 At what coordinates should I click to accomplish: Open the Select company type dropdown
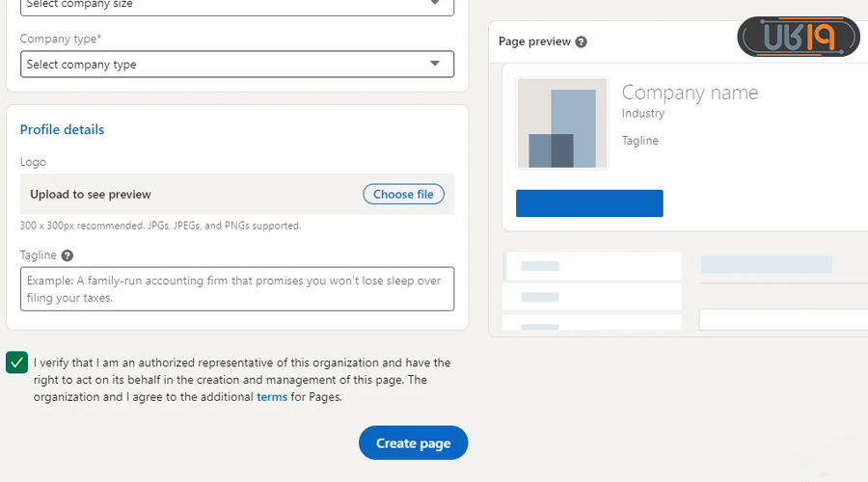point(236,65)
